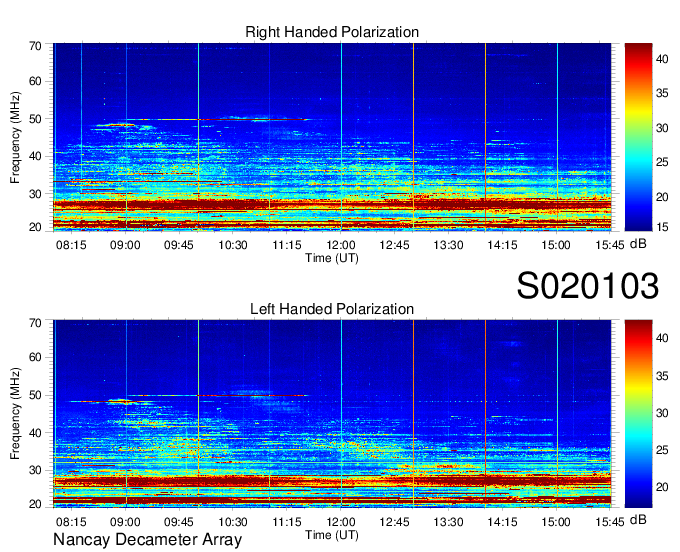
Task: Click "Frequency (MHz)" label of the upper plot
Action: tap(15, 137)
